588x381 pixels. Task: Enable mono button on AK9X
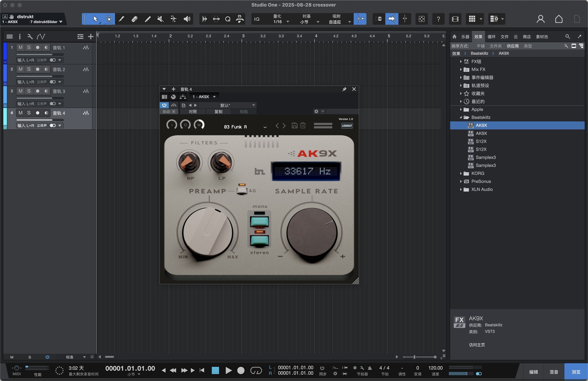pos(259,221)
